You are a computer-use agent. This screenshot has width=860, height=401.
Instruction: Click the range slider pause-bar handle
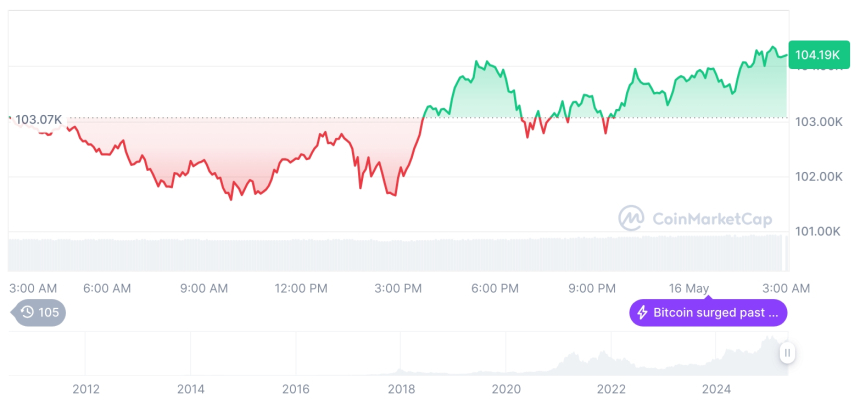[x=788, y=353]
